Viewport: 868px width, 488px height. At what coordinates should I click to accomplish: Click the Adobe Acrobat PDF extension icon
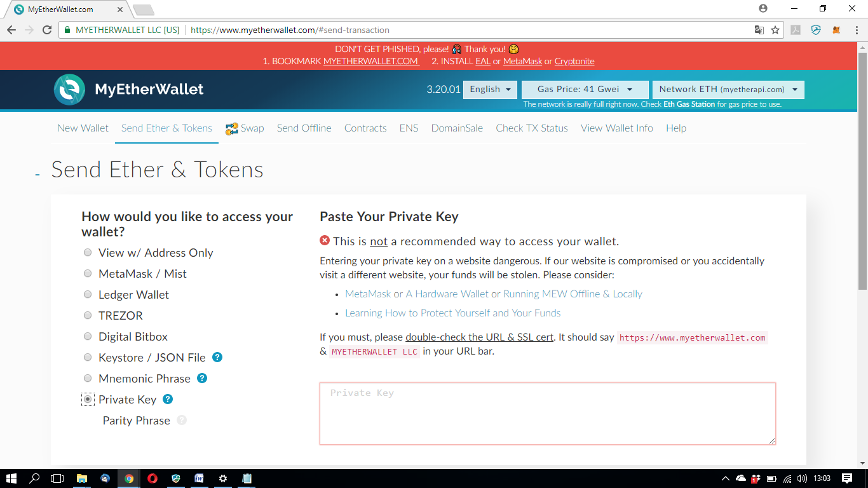tap(796, 30)
